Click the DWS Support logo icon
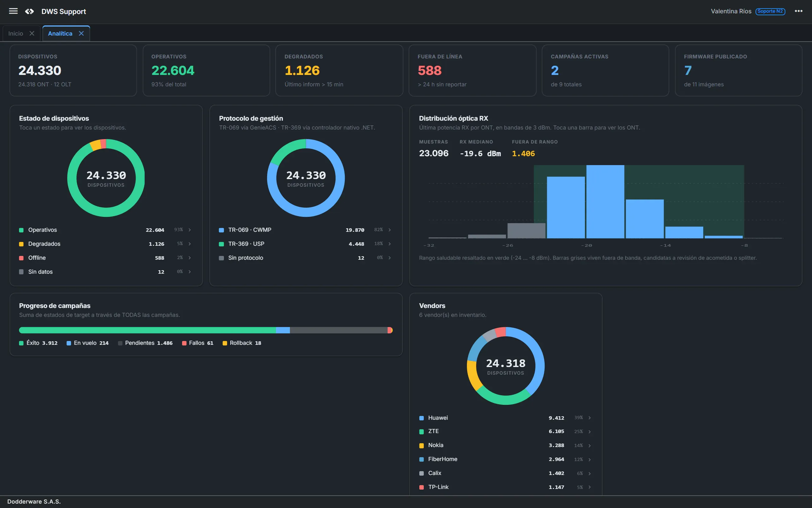812x508 pixels. [x=29, y=11]
